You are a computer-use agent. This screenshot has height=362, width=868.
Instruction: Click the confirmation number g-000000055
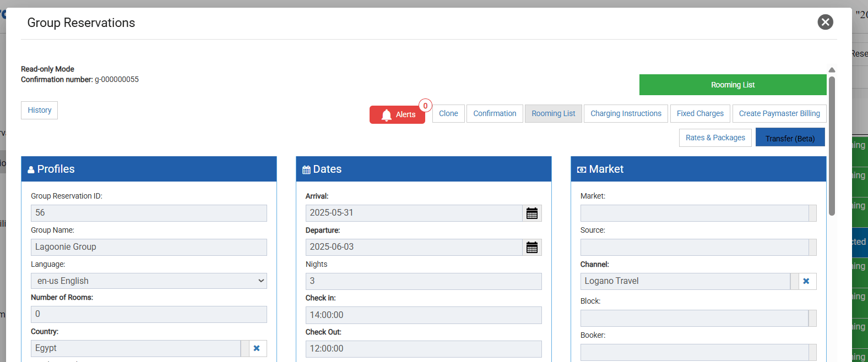coord(117,79)
